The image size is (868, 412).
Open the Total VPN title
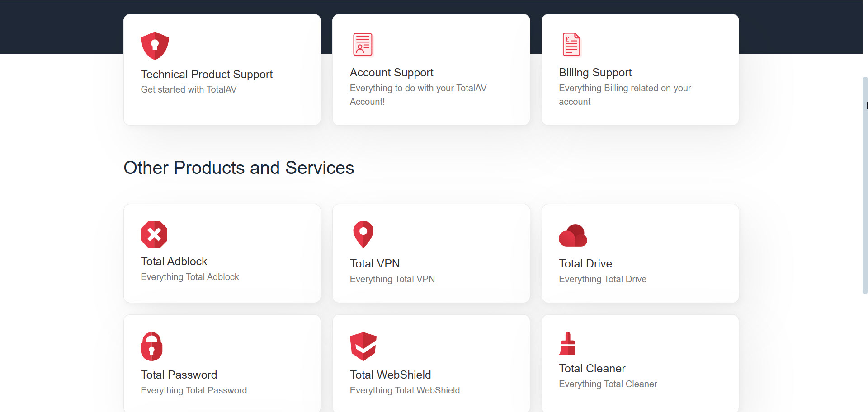pyautogui.click(x=375, y=263)
